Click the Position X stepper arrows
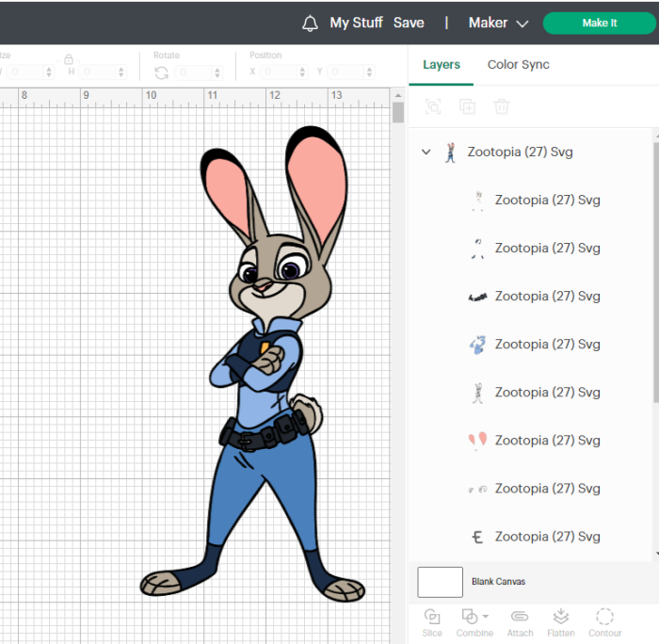 pos(302,72)
